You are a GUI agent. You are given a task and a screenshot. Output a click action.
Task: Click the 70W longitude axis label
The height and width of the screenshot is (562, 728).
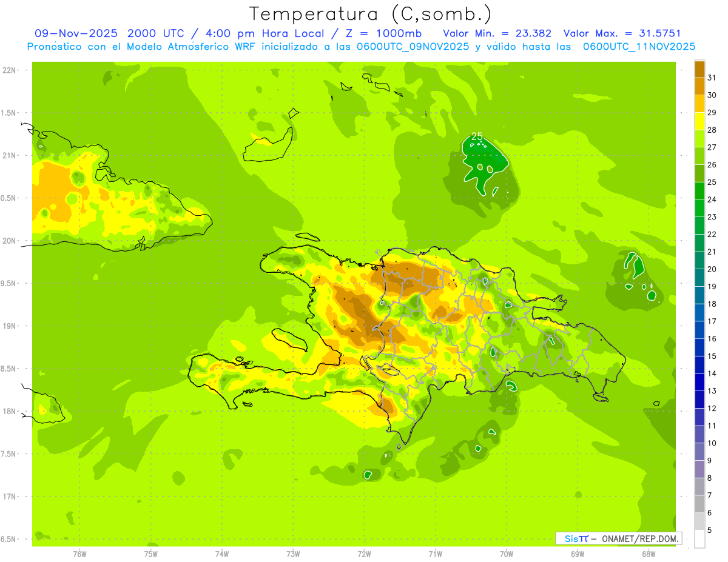(507, 554)
